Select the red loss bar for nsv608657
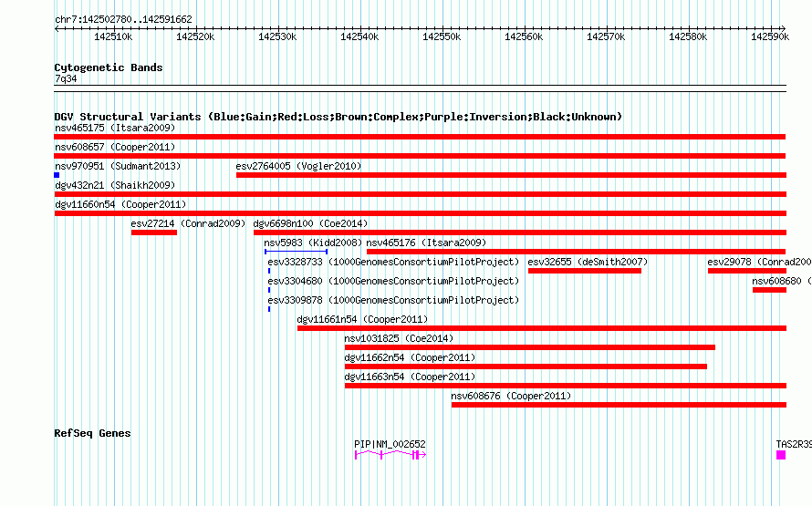812x506 pixels. tap(420, 156)
